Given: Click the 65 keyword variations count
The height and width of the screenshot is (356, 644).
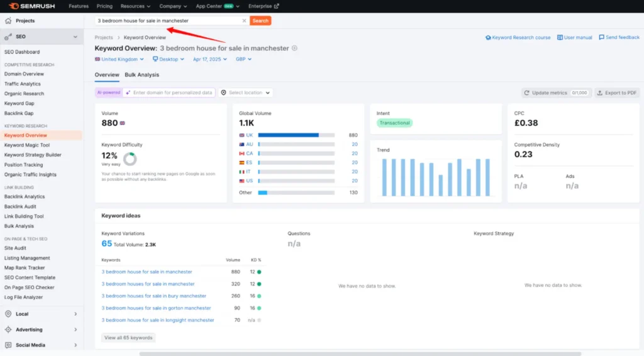Looking at the screenshot, I should [106, 243].
